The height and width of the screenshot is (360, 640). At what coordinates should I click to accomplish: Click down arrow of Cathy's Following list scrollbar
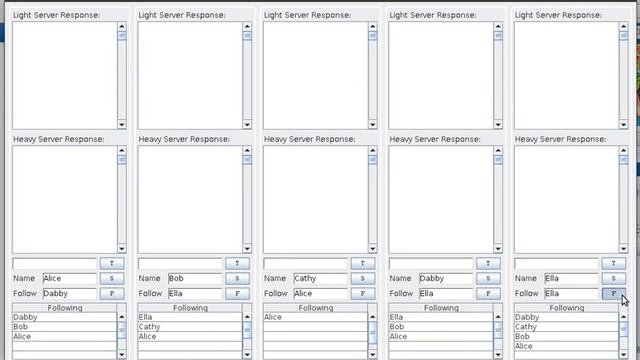372,355
